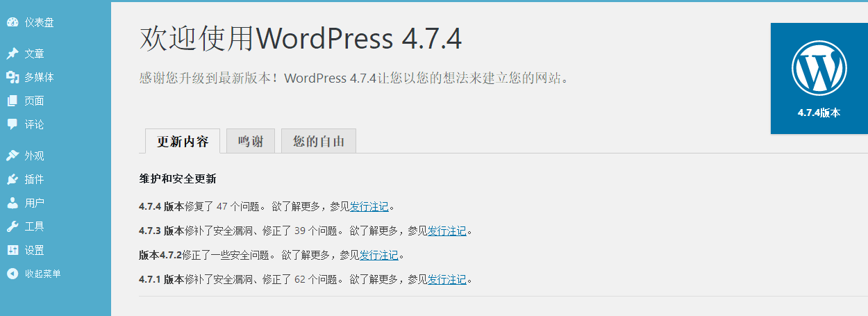Viewport: 868px width, 316px height.
Task: Open 发行注记 link for version 4.7.2
Action: (x=379, y=255)
